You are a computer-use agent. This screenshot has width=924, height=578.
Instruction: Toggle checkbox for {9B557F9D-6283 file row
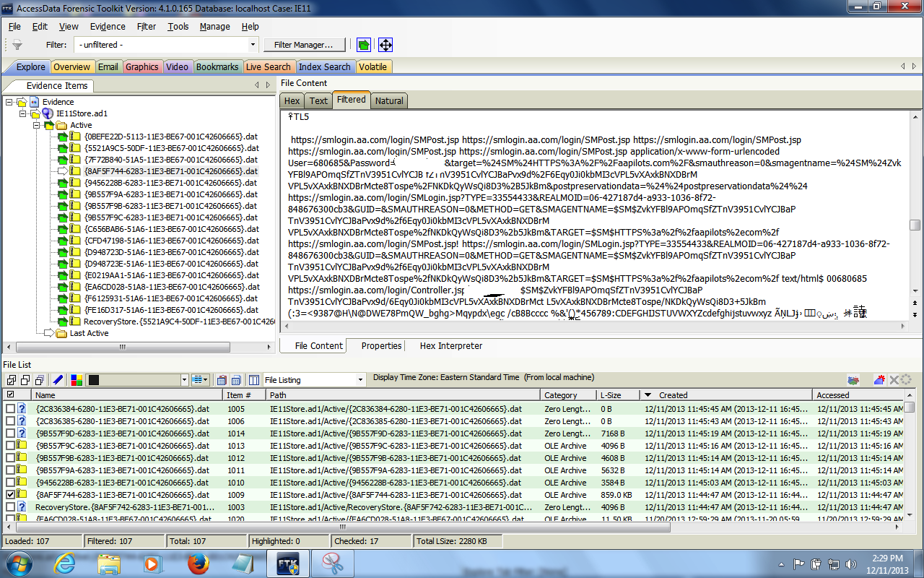click(10, 433)
